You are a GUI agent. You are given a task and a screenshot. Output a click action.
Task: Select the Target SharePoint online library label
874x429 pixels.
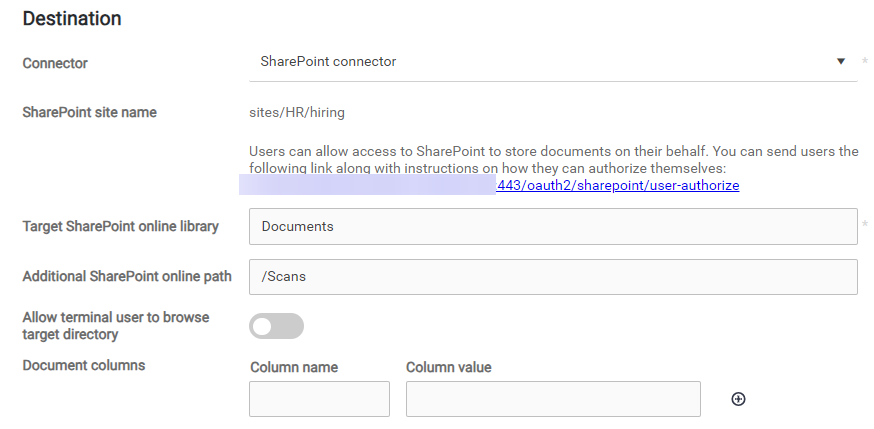tap(120, 226)
